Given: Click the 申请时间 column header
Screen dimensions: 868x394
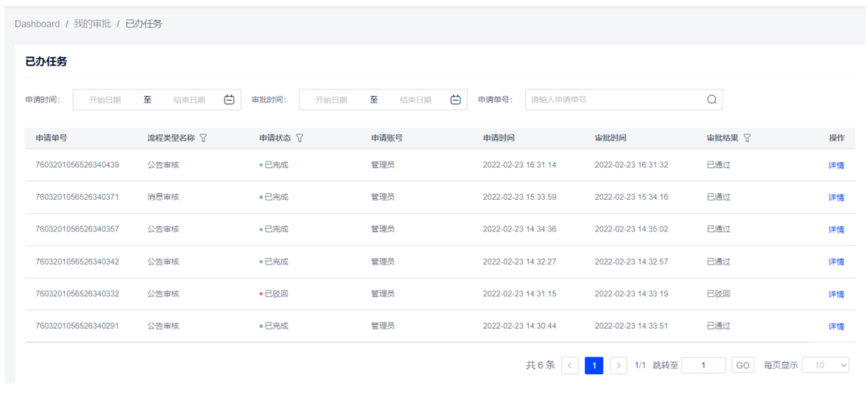Looking at the screenshot, I should tap(498, 138).
